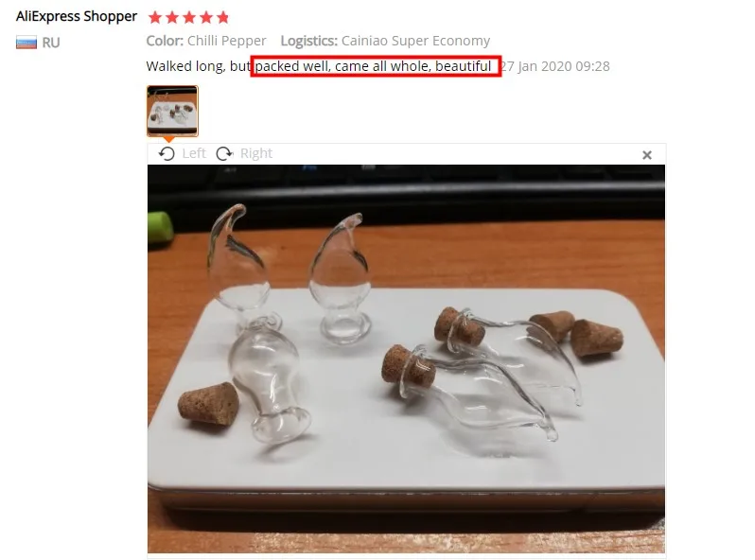
Task: Click the fourth red rating star
Action: [206, 18]
